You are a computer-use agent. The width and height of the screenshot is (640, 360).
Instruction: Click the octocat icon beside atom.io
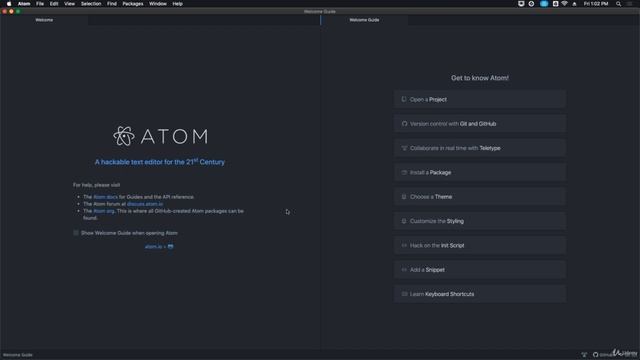pos(171,247)
